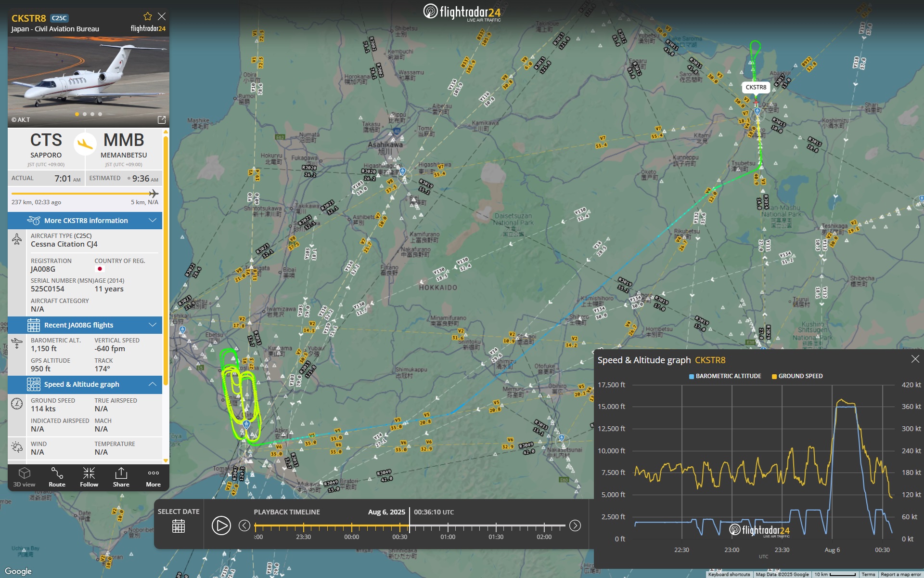
Task: Open Report a map error link
Action: 901,574
